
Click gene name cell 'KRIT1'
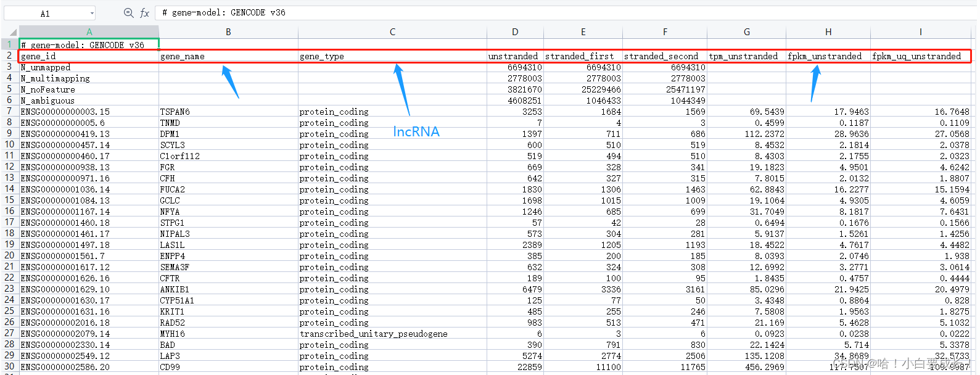[228, 311]
